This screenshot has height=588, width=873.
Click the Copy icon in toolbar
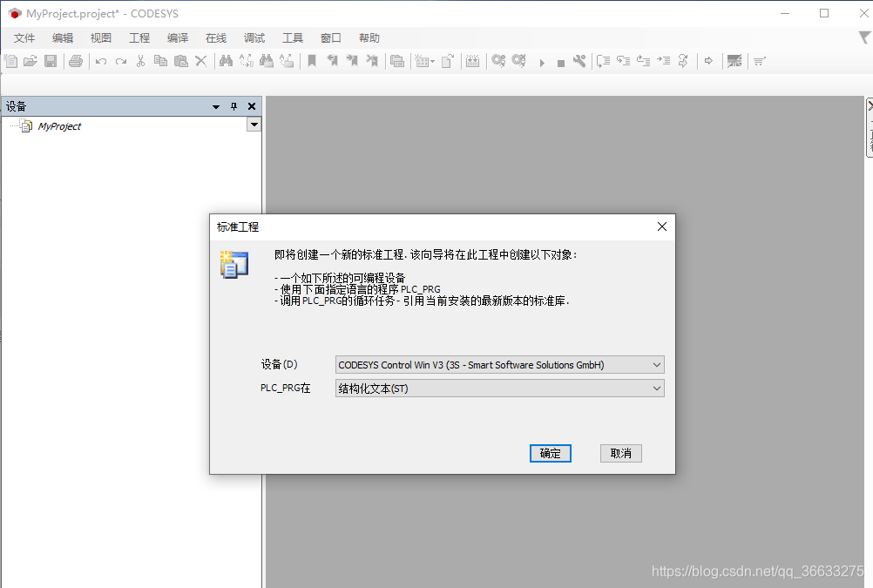(x=160, y=61)
